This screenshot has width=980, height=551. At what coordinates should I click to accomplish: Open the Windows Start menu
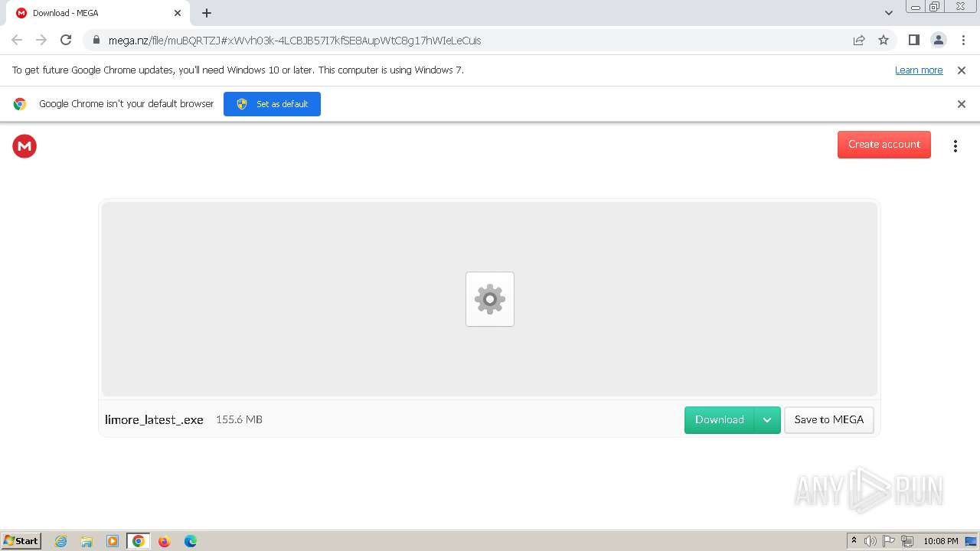click(21, 540)
